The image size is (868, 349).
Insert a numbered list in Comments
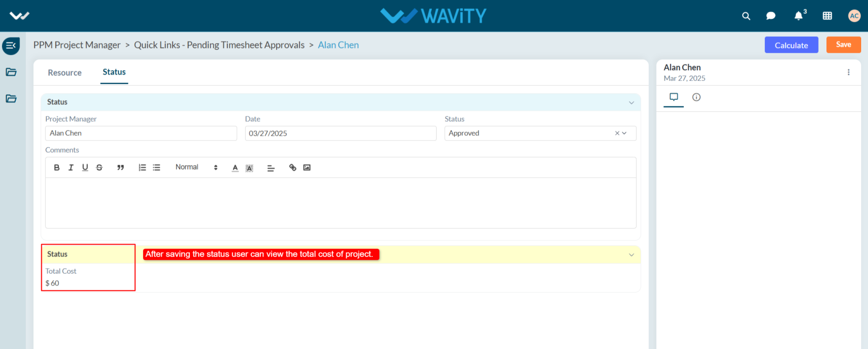[x=142, y=168]
